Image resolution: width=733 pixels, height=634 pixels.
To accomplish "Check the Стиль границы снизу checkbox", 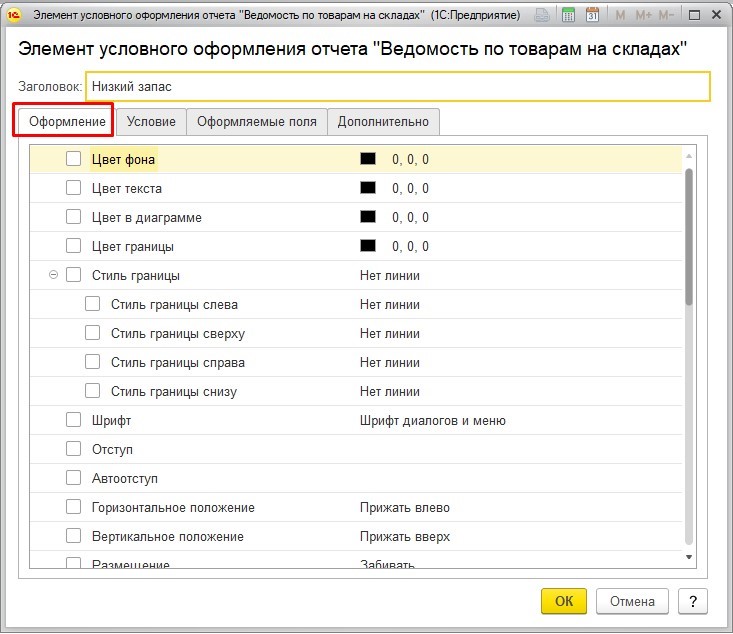I will pos(93,391).
